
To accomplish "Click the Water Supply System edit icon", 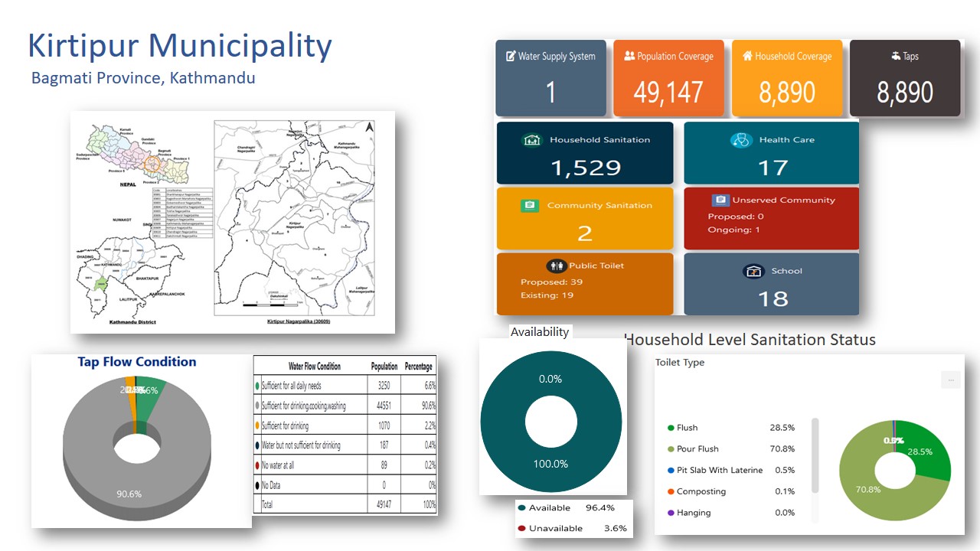I will pyautogui.click(x=511, y=57).
